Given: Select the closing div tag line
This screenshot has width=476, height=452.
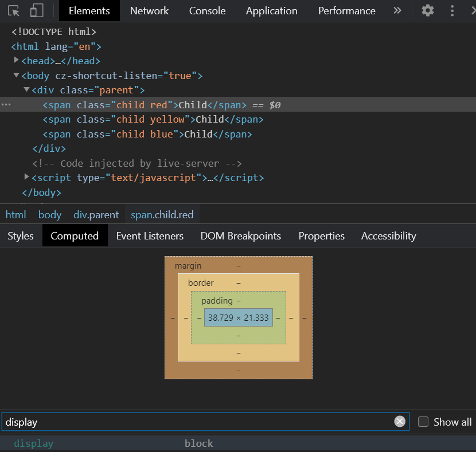Looking at the screenshot, I should [x=49, y=148].
